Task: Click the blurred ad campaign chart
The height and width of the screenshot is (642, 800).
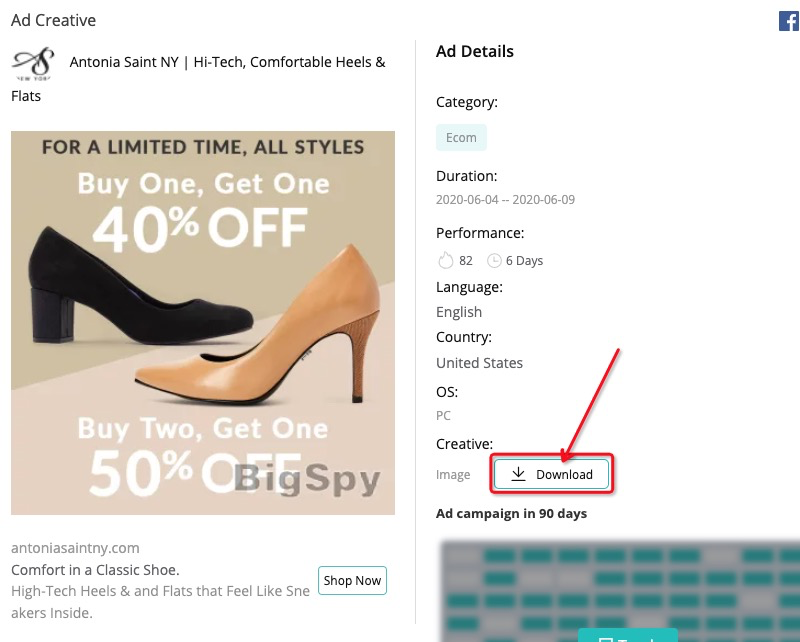Action: click(620, 590)
